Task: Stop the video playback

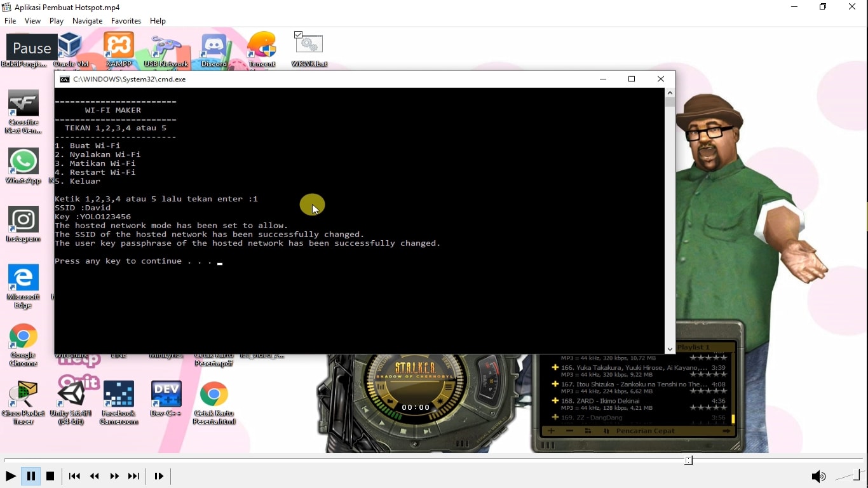Action: [50, 476]
